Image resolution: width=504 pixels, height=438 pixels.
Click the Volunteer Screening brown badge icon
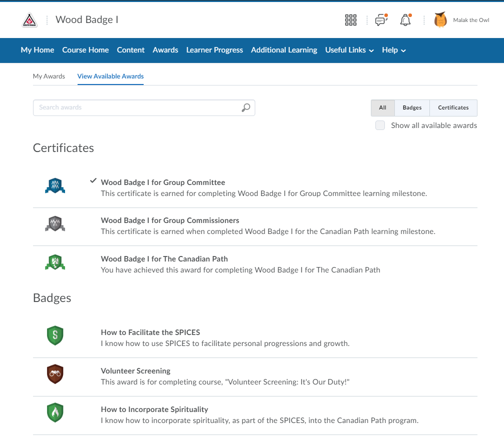(55, 374)
